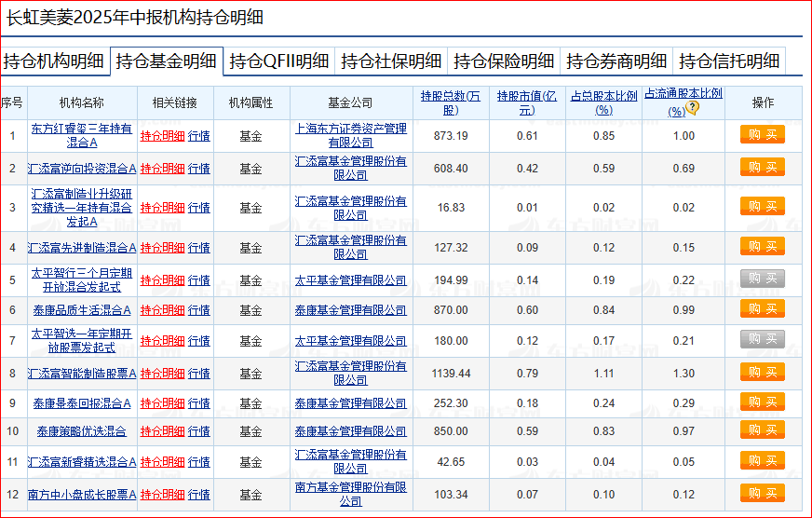
Task: Click greyed 购买 button for 太平智行三个月定期开放
Action: pos(763,279)
